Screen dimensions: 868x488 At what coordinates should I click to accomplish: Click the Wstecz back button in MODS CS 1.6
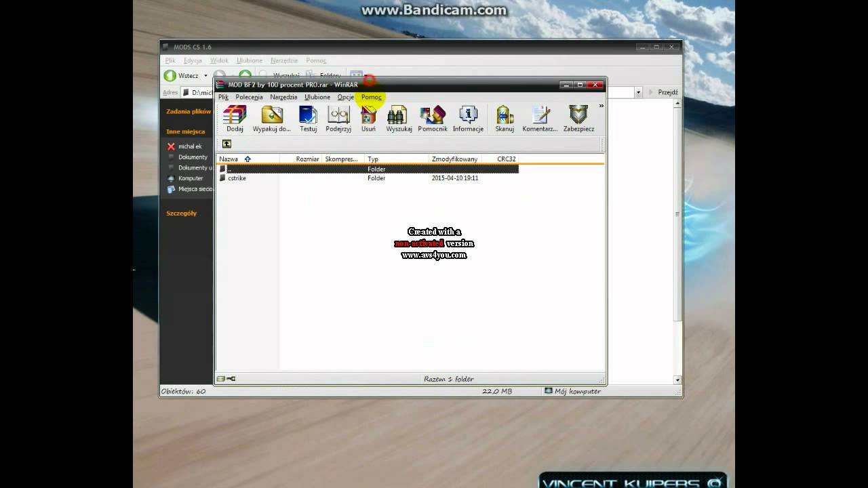pyautogui.click(x=182, y=76)
